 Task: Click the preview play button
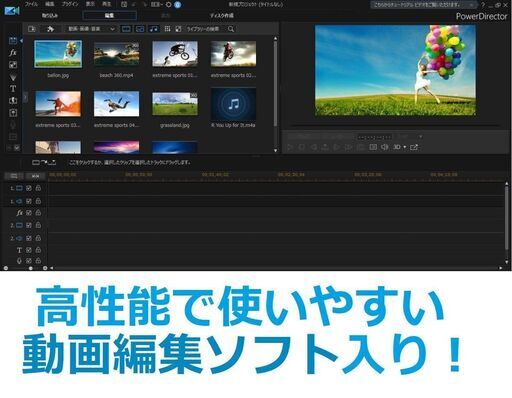coord(290,147)
